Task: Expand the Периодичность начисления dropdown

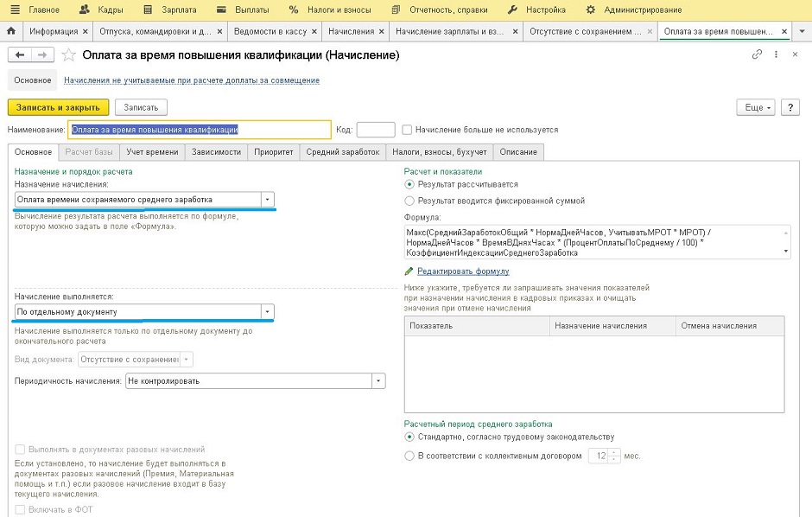Action: 378,380
